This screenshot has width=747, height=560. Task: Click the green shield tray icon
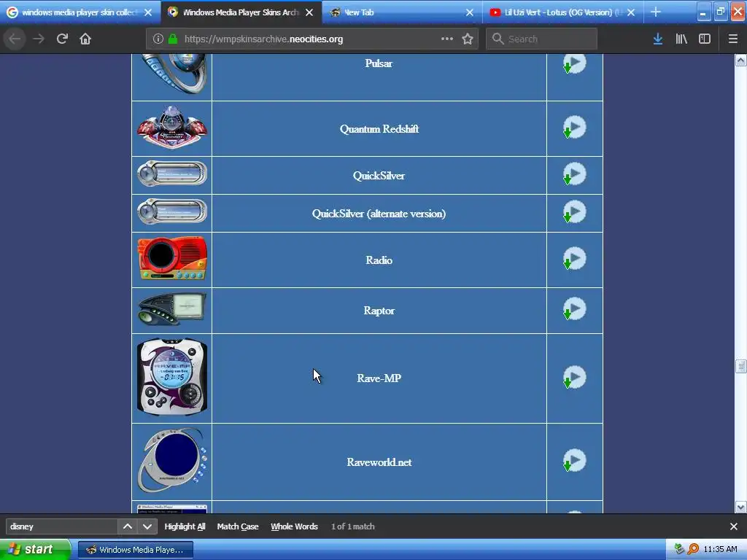(680, 550)
